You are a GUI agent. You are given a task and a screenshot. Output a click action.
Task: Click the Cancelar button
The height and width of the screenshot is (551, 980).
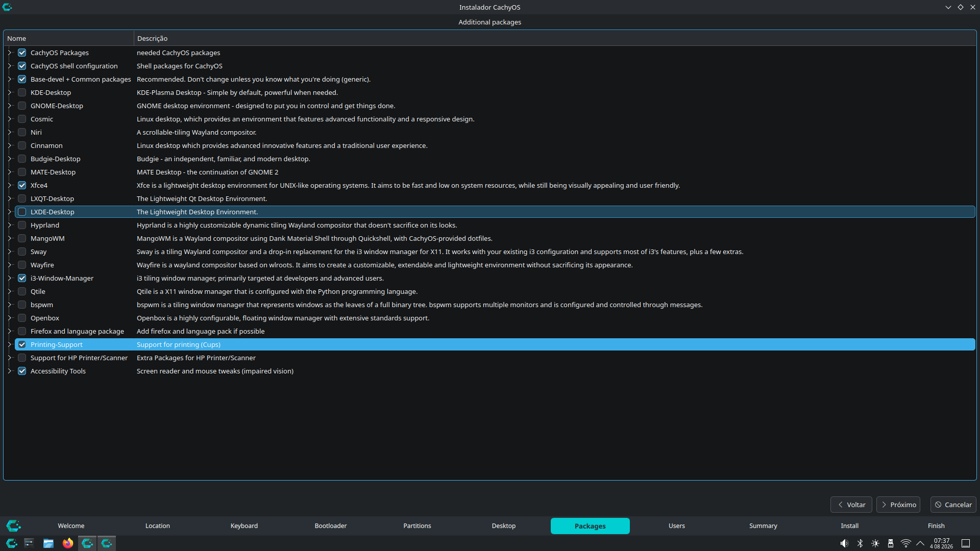click(953, 505)
